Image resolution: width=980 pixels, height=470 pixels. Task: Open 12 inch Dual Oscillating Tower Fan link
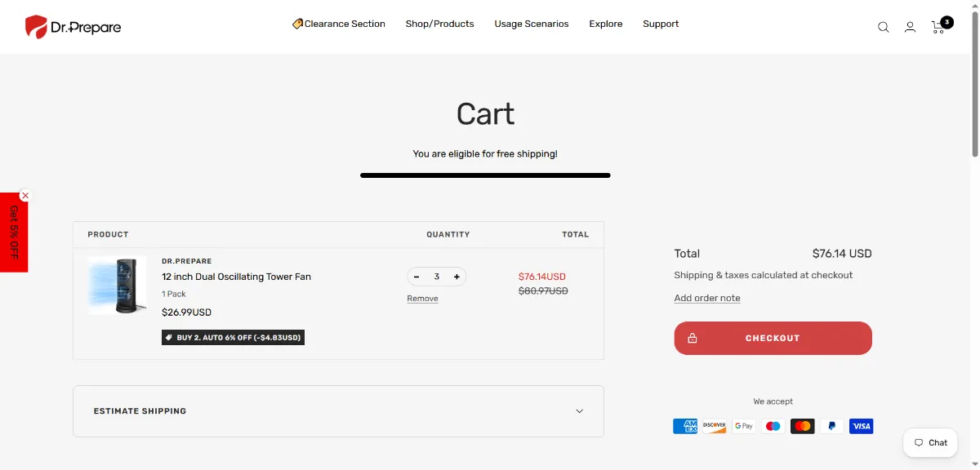[x=236, y=277]
